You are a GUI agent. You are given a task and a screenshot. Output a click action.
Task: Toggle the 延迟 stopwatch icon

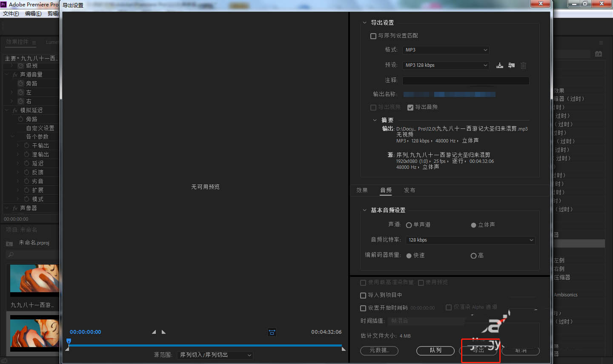(x=27, y=163)
